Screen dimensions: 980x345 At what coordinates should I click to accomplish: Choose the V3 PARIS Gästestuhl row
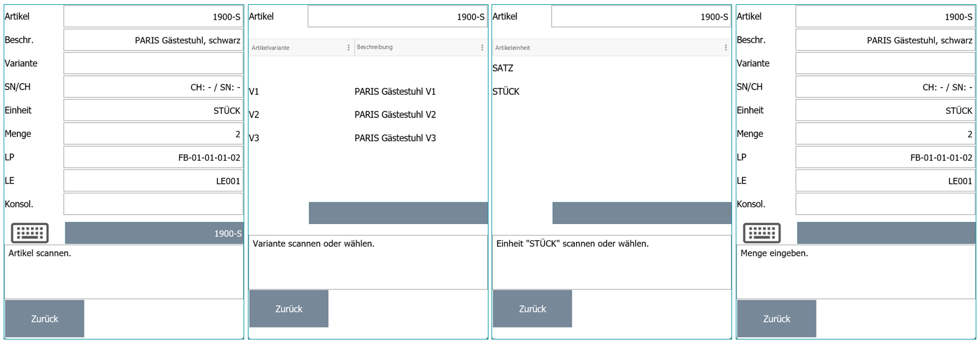pyautogui.click(x=367, y=138)
